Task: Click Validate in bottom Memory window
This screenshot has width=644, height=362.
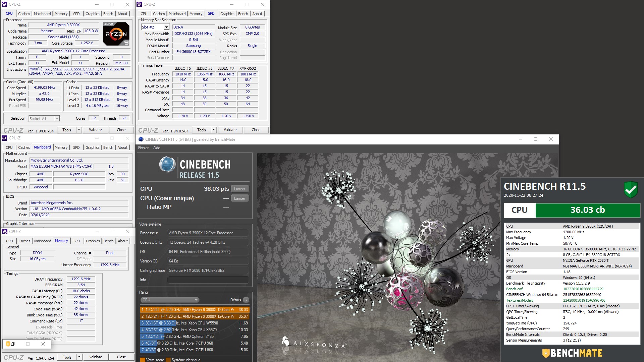Action: tap(96, 357)
